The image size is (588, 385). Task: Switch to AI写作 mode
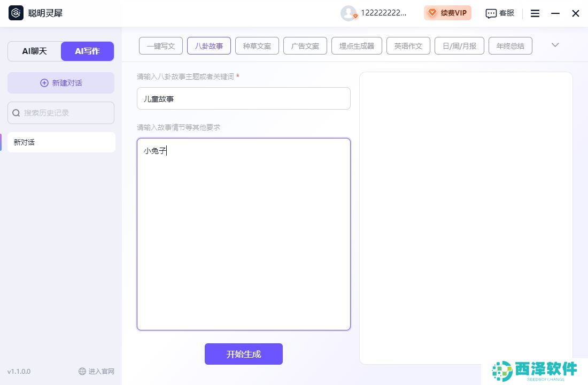click(x=87, y=51)
